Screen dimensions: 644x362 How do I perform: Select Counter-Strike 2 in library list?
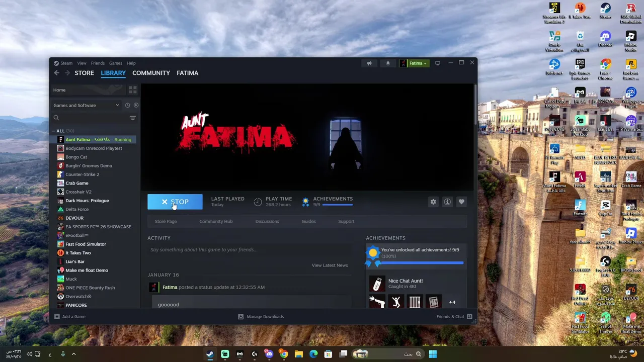82,174
